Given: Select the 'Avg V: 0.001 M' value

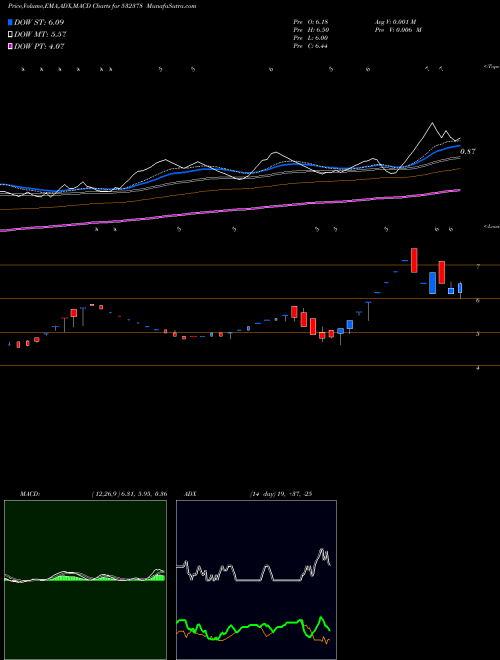Looking at the screenshot, I should pos(395,22).
